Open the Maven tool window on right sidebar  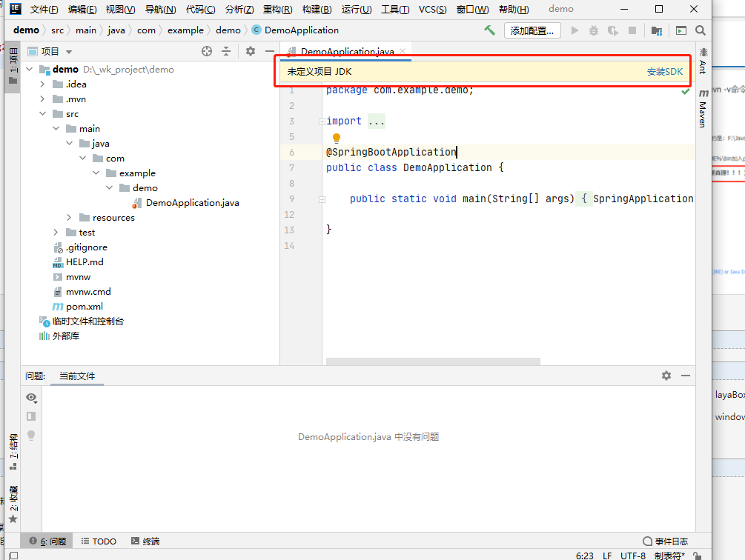(703, 108)
